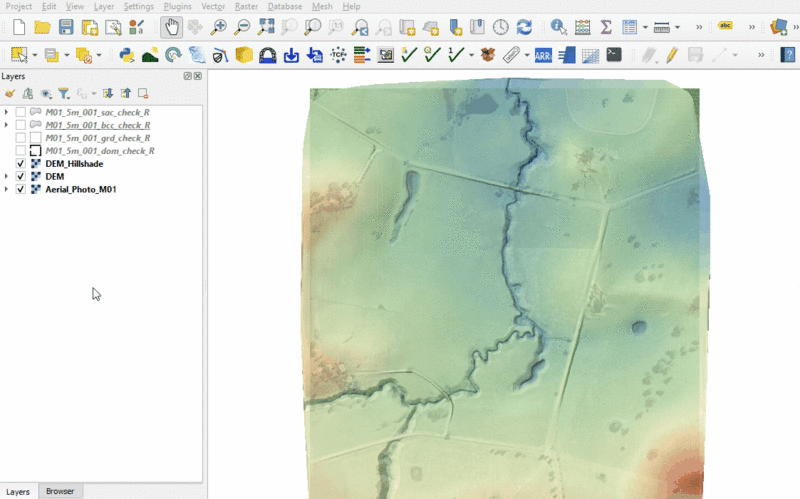This screenshot has height=499, width=800.
Task: Click the Layers panel close button
Action: tap(198, 76)
